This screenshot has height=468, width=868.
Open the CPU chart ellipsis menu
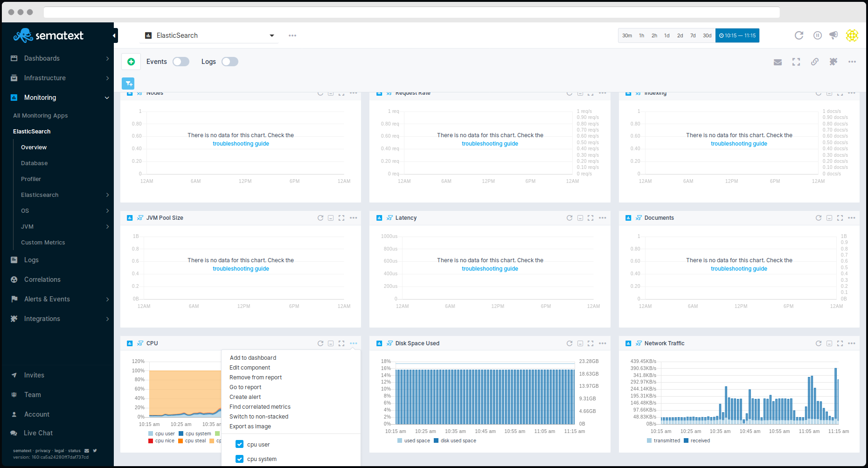[x=354, y=343]
